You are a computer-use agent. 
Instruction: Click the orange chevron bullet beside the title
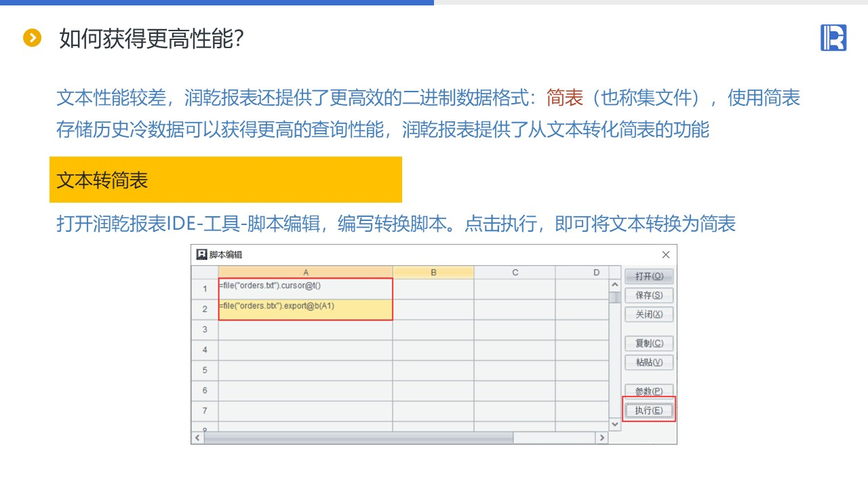pyautogui.click(x=32, y=38)
